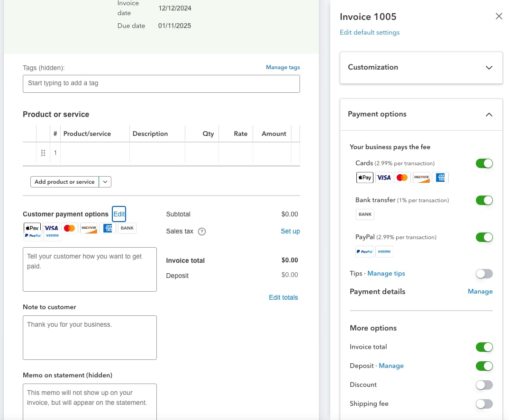Close the Invoice 1005 side panel

point(499,17)
